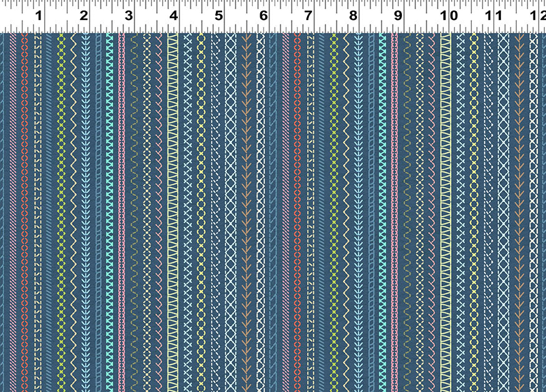Click the number 9 on the ruler
546x392 pixels.
397,15
